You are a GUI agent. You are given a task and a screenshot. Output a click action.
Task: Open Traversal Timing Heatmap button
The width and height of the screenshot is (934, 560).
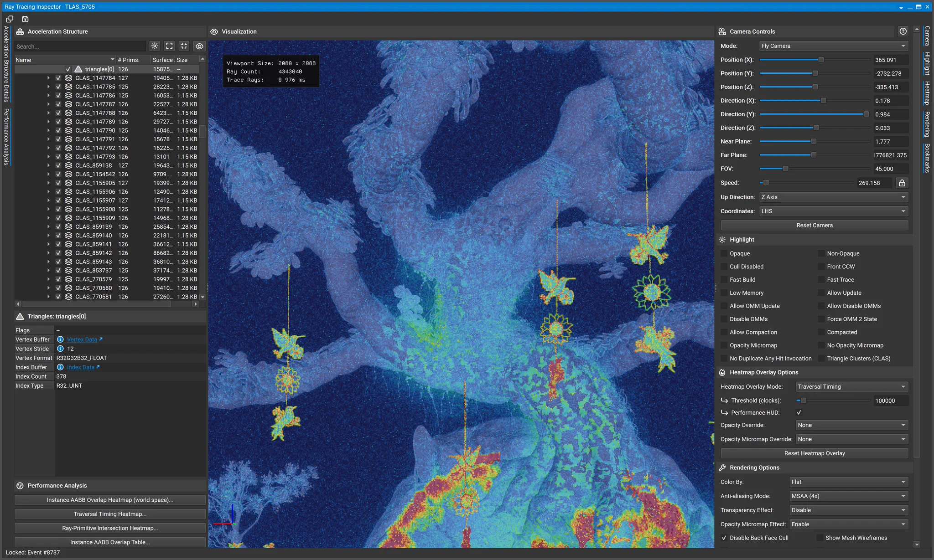point(110,514)
